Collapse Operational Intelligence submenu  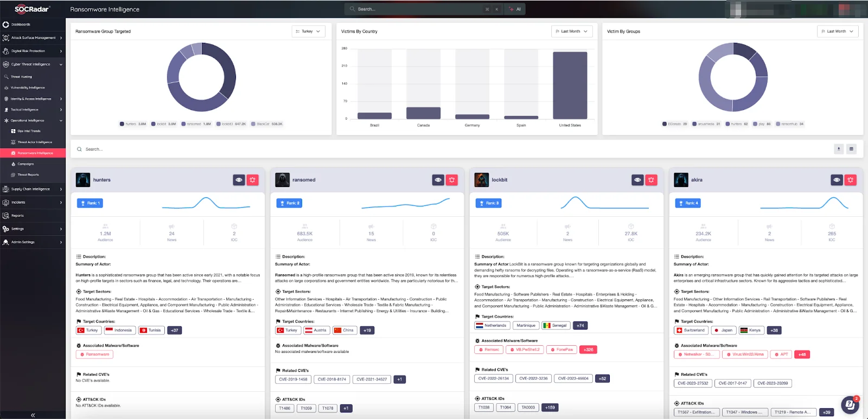click(x=33, y=120)
